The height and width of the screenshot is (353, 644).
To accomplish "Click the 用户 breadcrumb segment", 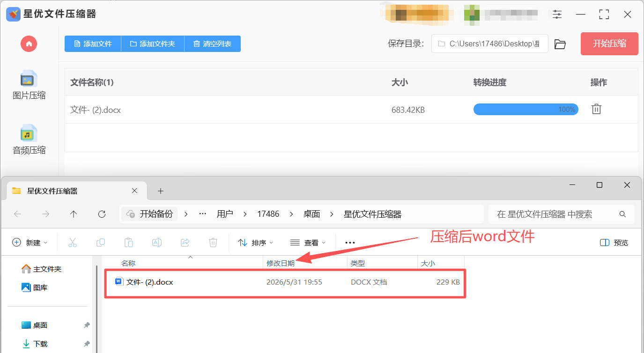I will click(x=225, y=214).
